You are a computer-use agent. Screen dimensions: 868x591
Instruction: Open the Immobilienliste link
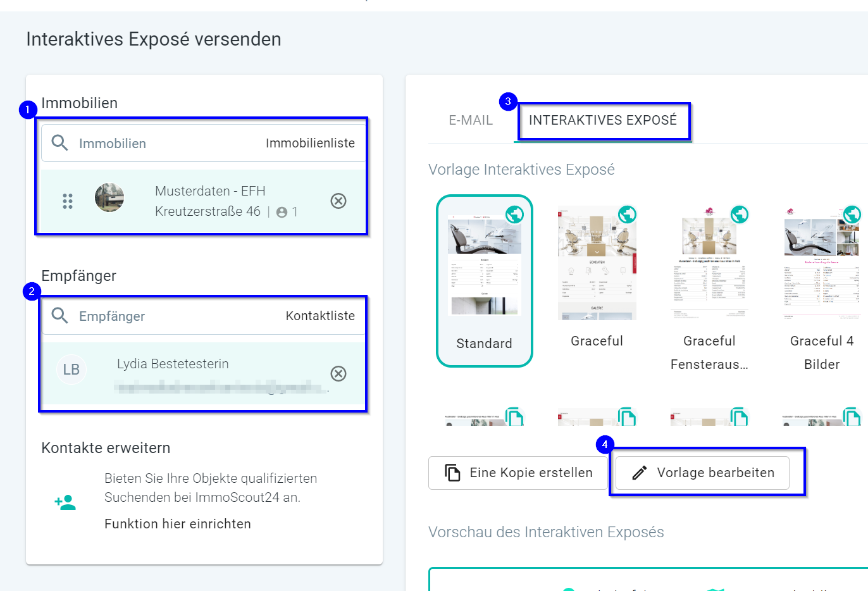310,143
